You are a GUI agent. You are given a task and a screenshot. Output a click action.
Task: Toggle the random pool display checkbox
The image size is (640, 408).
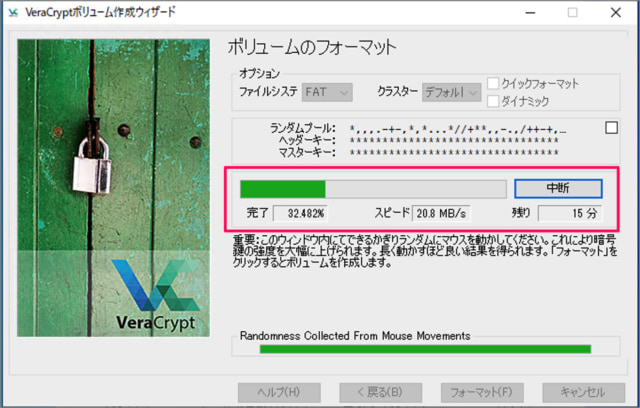(x=611, y=128)
